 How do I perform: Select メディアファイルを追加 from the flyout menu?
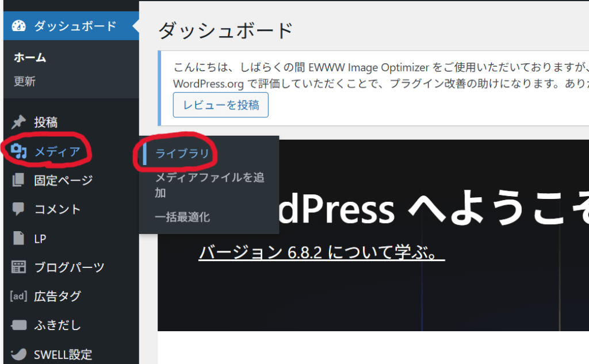coord(209,185)
